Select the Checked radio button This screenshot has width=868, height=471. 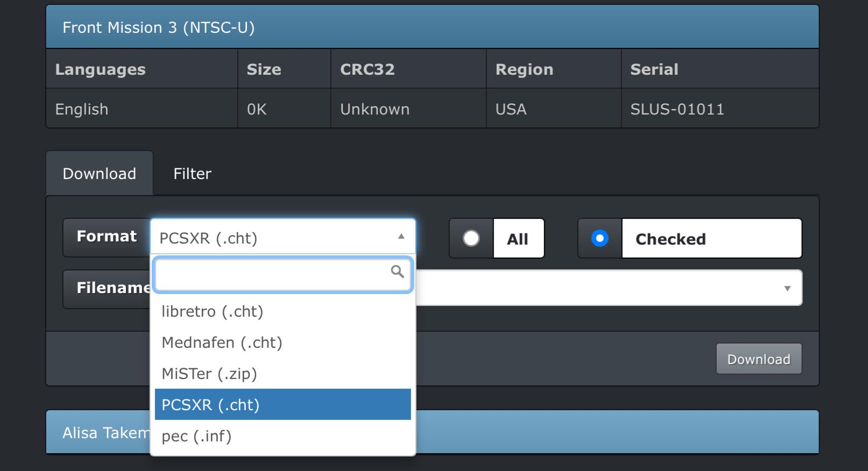pyautogui.click(x=599, y=238)
